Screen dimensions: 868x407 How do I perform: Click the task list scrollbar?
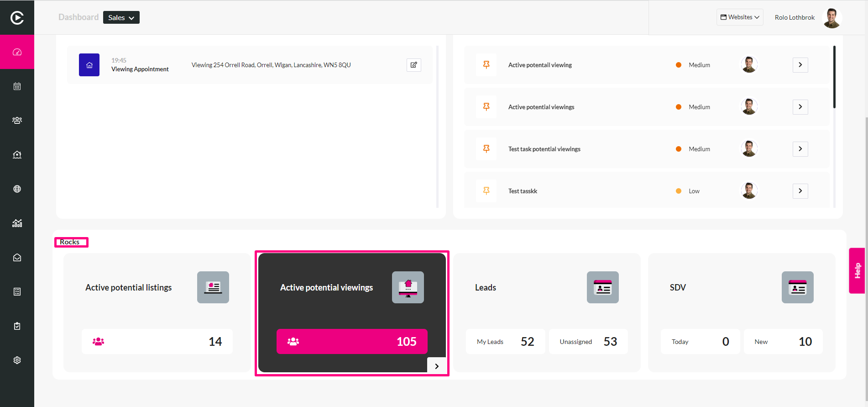pos(834,77)
